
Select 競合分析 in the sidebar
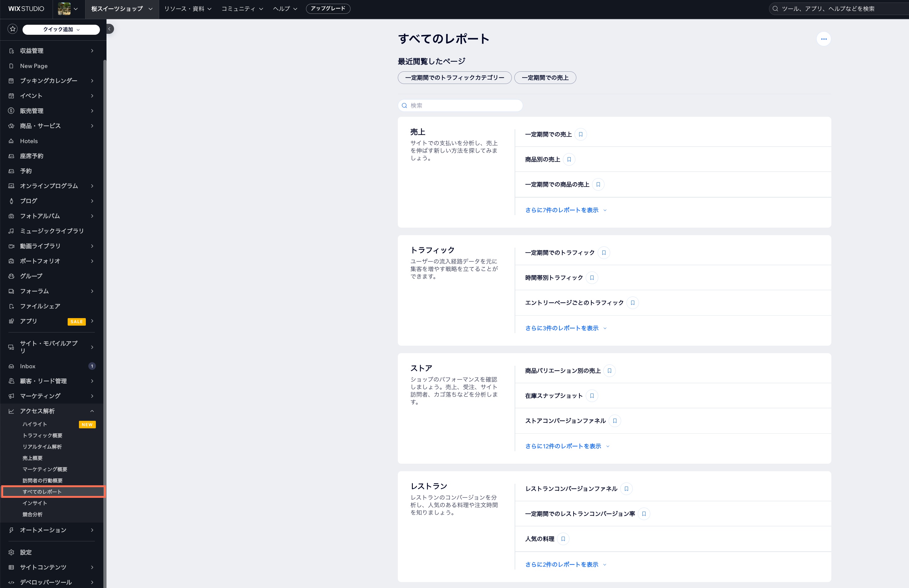point(33,514)
